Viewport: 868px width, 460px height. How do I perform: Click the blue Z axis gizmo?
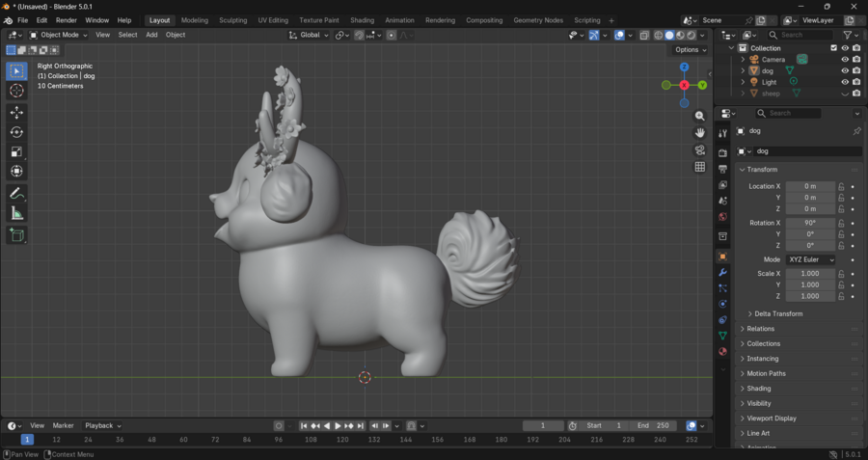[x=684, y=68]
